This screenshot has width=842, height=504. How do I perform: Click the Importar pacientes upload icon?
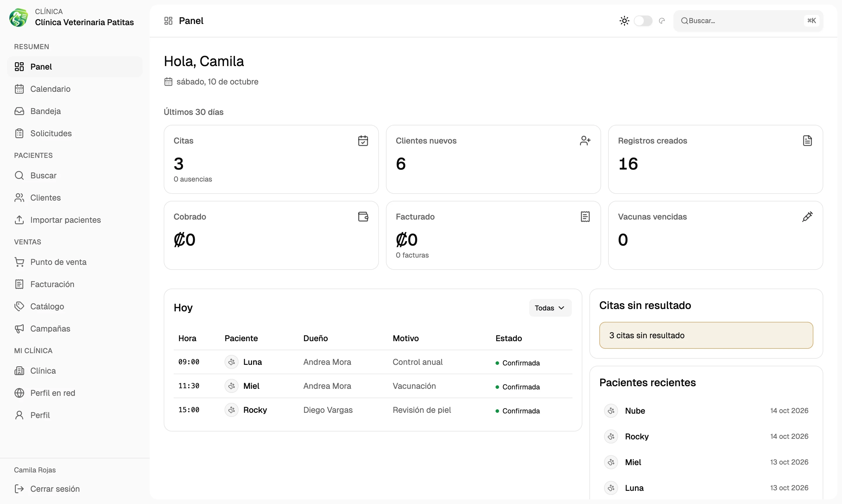pos(19,220)
